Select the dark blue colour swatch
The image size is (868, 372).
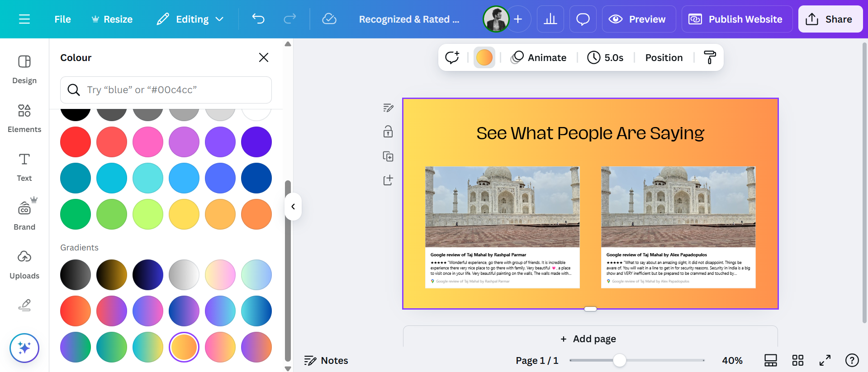[x=256, y=178]
